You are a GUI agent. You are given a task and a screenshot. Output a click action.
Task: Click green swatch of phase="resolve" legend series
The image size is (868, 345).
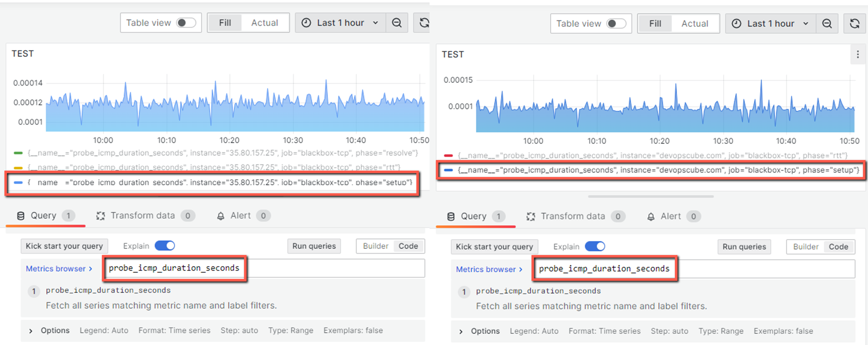coord(18,153)
